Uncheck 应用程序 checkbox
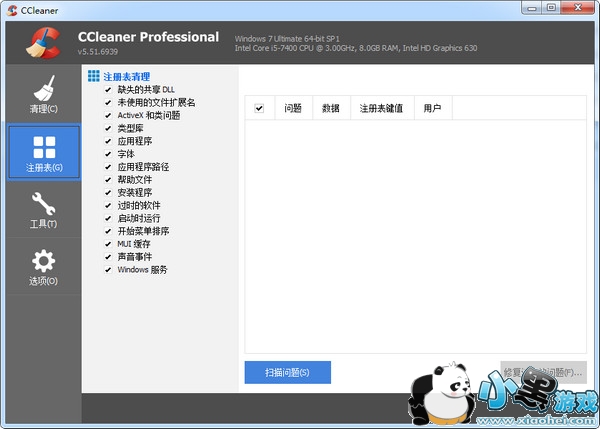 point(108,141)
